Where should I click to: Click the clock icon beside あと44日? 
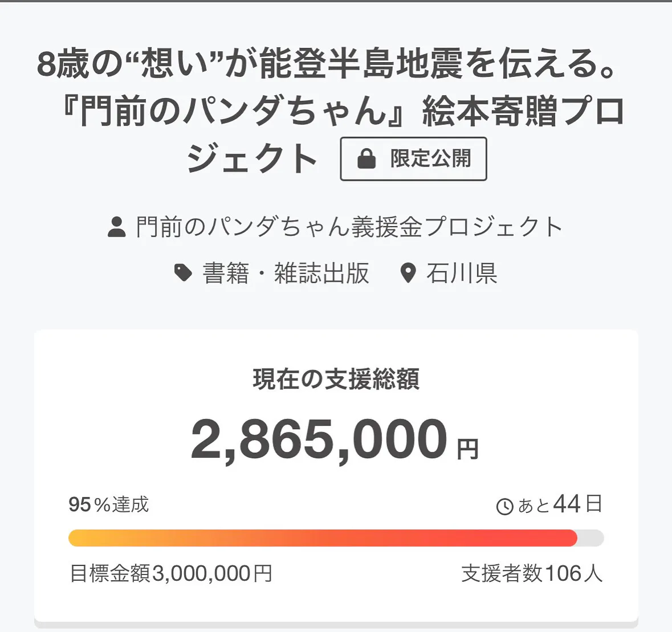coord(504,506)
